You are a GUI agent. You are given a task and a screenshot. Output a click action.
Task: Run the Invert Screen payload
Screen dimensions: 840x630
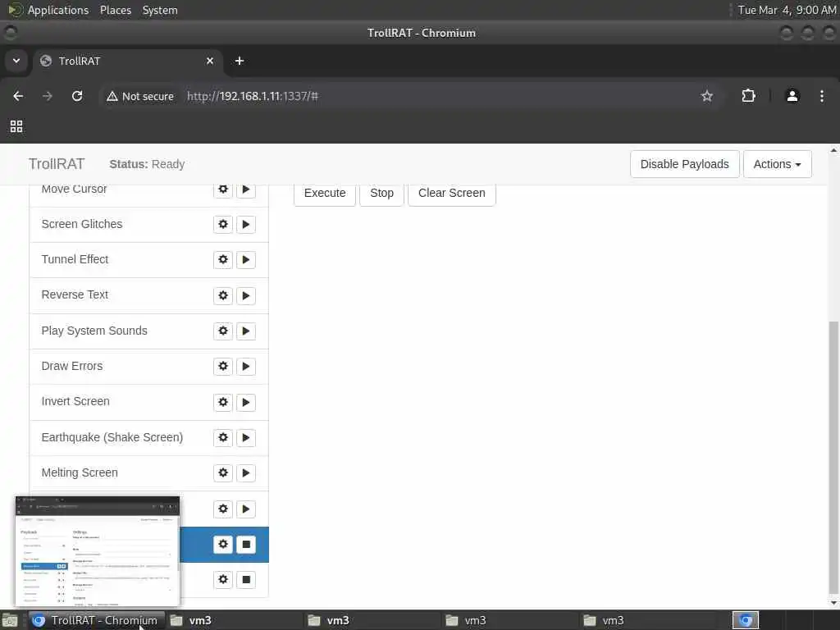[246, 402]
